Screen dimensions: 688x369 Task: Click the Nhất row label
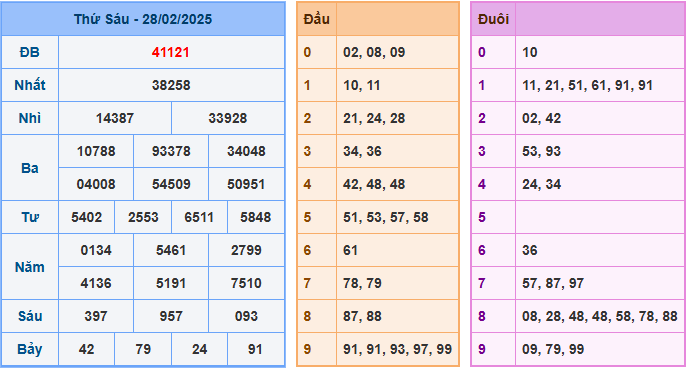click(30, 85)
